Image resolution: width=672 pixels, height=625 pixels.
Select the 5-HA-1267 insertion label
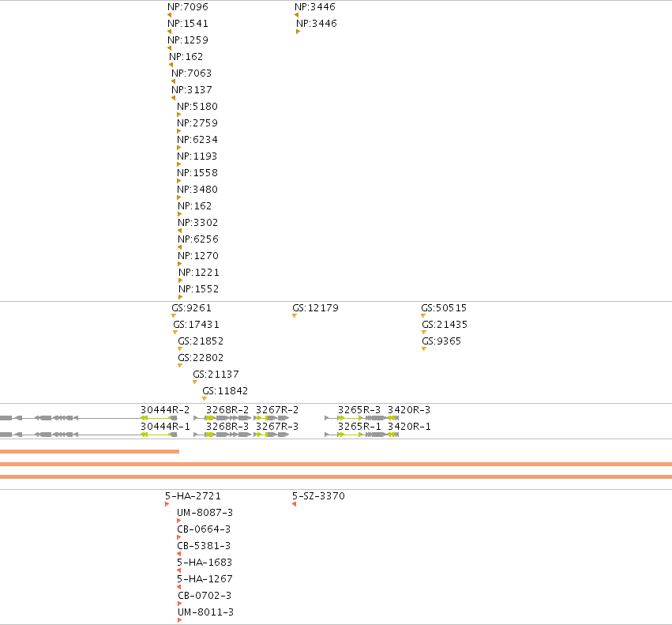pos(205,579)
